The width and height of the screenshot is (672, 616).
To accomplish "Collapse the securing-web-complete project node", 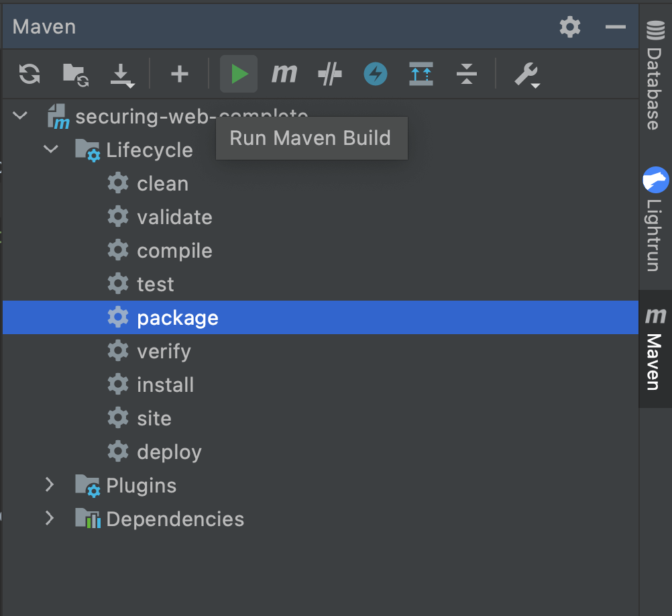I will (19, 115).
